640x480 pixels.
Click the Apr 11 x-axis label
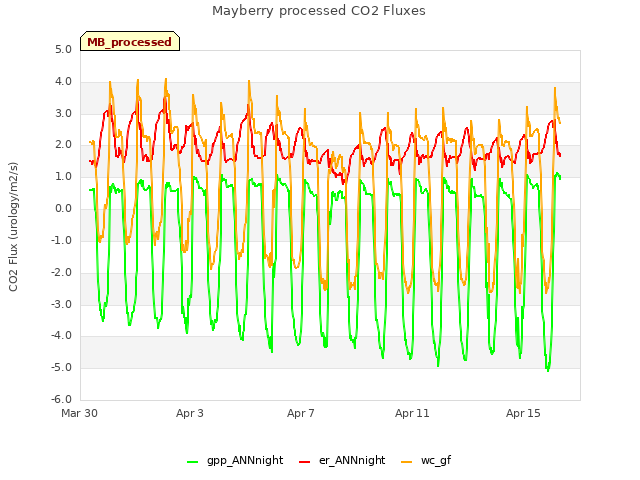[x=412, y=413]
